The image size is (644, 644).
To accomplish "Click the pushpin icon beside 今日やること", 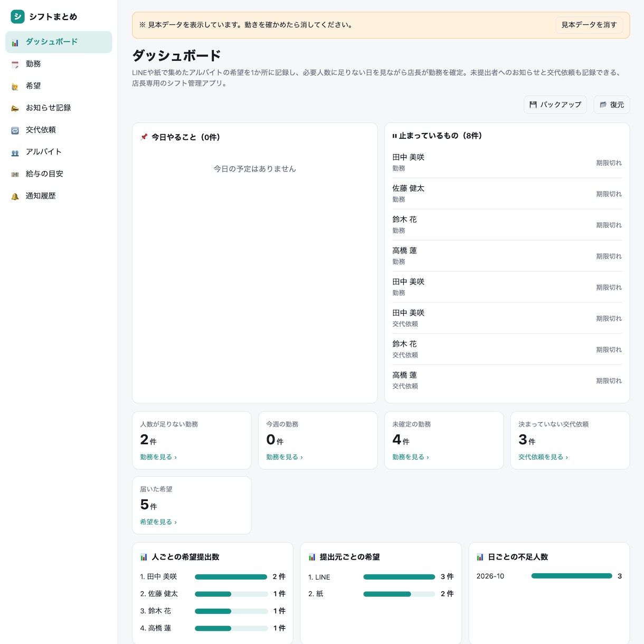I will [x=144, y=137].
